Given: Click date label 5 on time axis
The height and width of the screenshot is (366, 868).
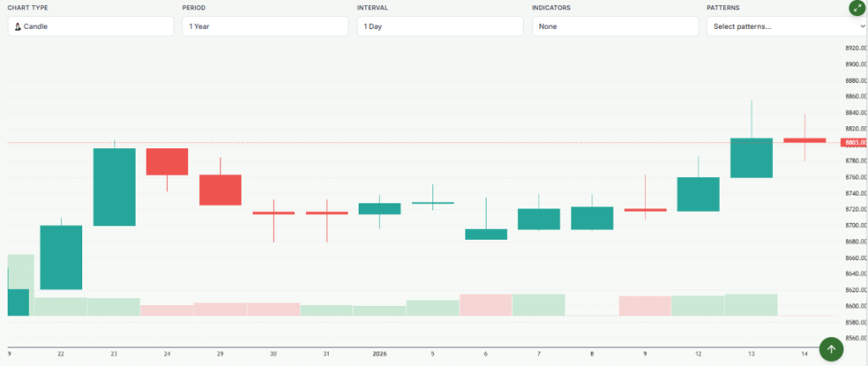Looking at the screenshot, I should pyautogui.click(x=433, y=353).
